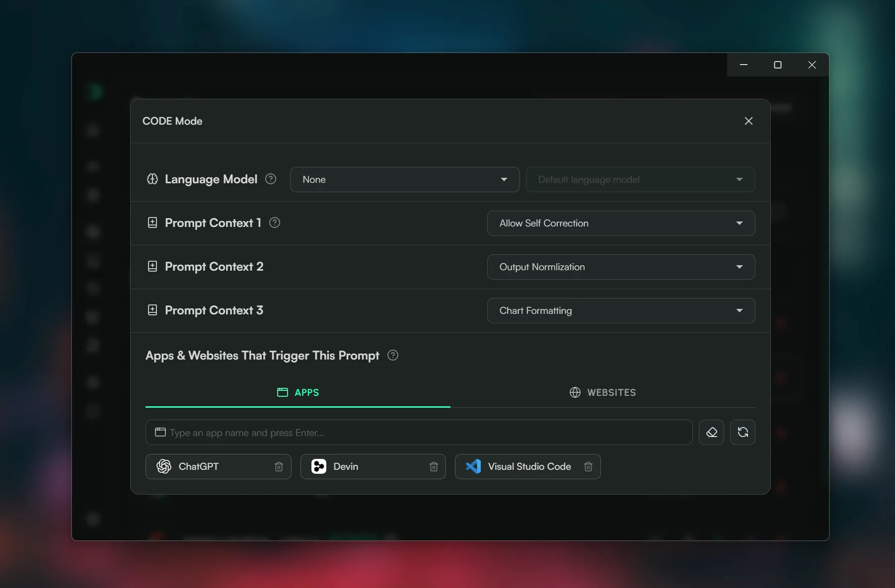Expand the Allow Self Correction dropdown

621,223
